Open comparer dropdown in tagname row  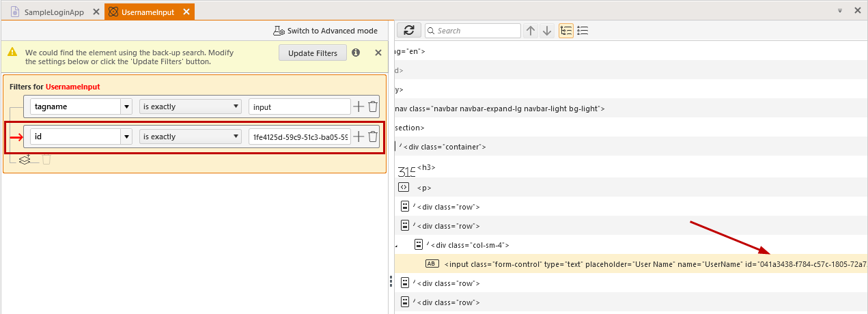191,106
